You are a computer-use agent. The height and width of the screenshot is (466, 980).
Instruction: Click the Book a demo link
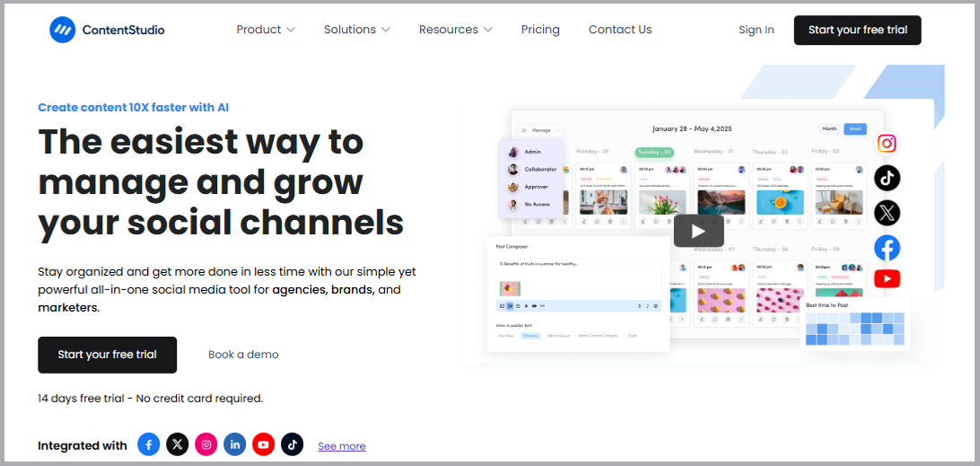pyautogui.click(x=244, y=355)
